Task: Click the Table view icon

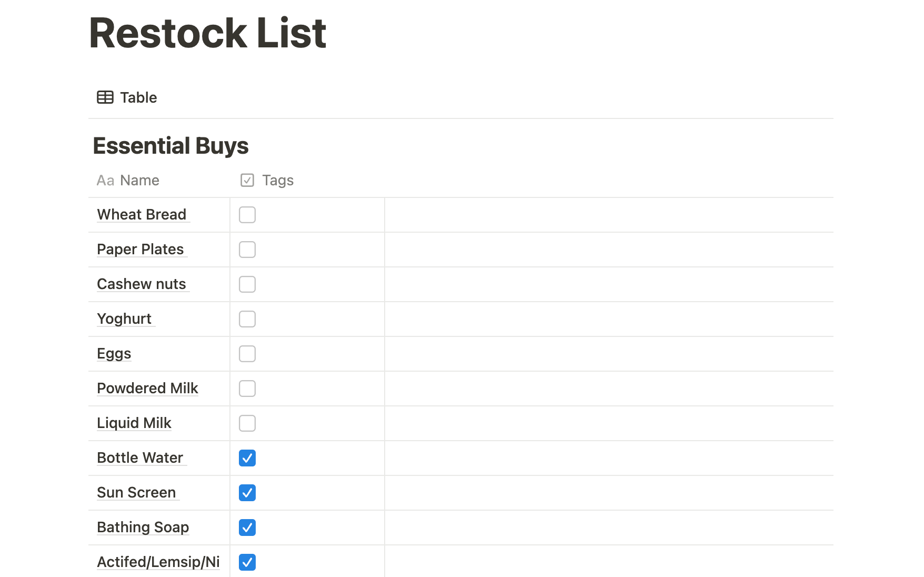Action: pyautogui.click(x=105, y=97)
